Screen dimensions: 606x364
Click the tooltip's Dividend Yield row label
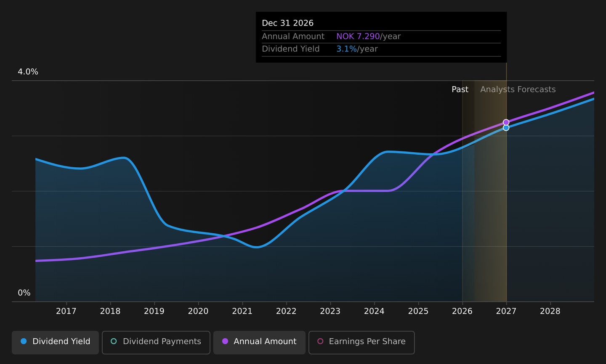click(x=291, y=49)
